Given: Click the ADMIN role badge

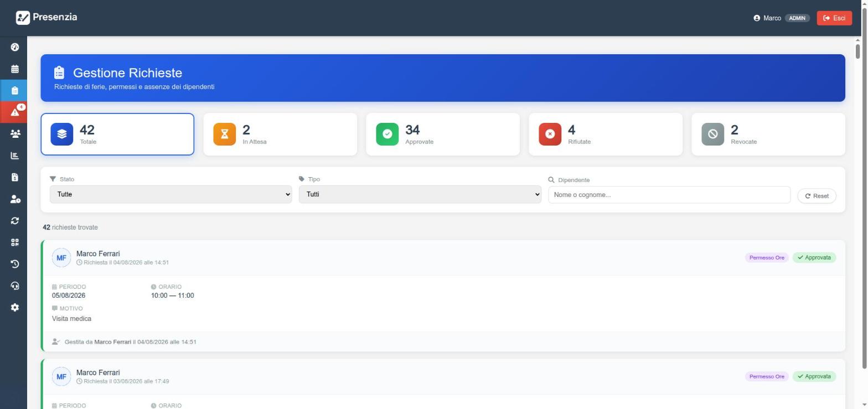Looking at the screenshot, I should pos(797,18).
